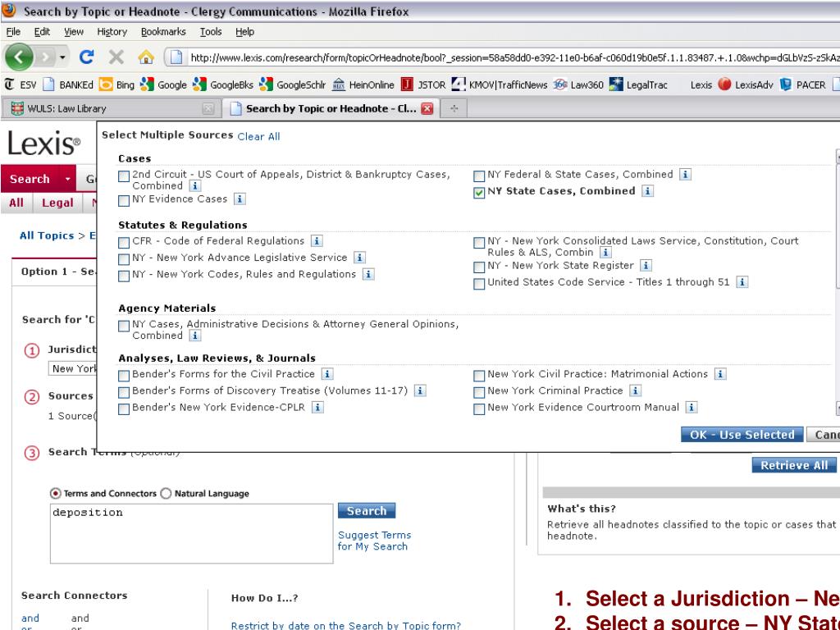This screenshot has height=630, width=840.
Task: Check New York Evidence Courtroom Manual
Action: tap(479, 409)
